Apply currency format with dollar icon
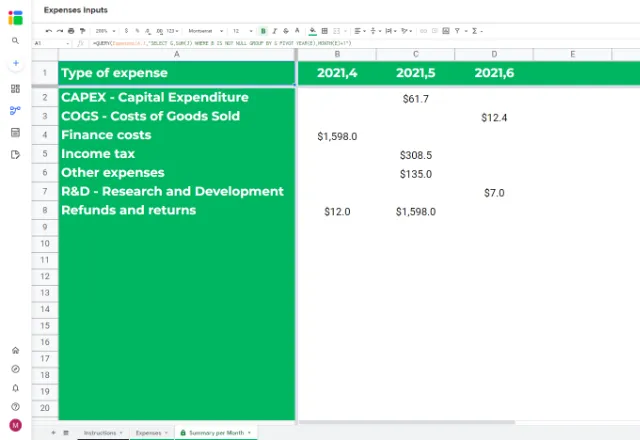Viewport: 640px width, 440px height. pos(126,31)
